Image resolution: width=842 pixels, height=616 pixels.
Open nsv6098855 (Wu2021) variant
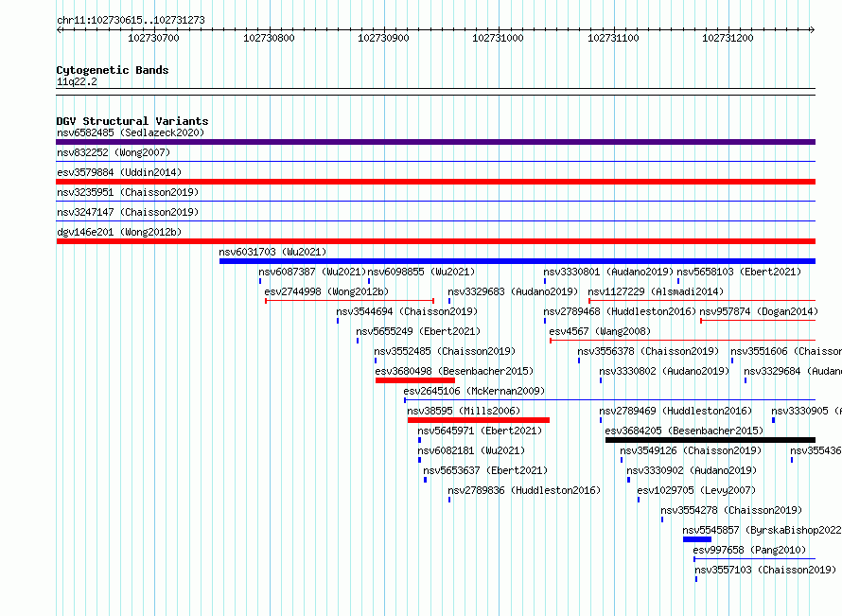pos(421,272)
